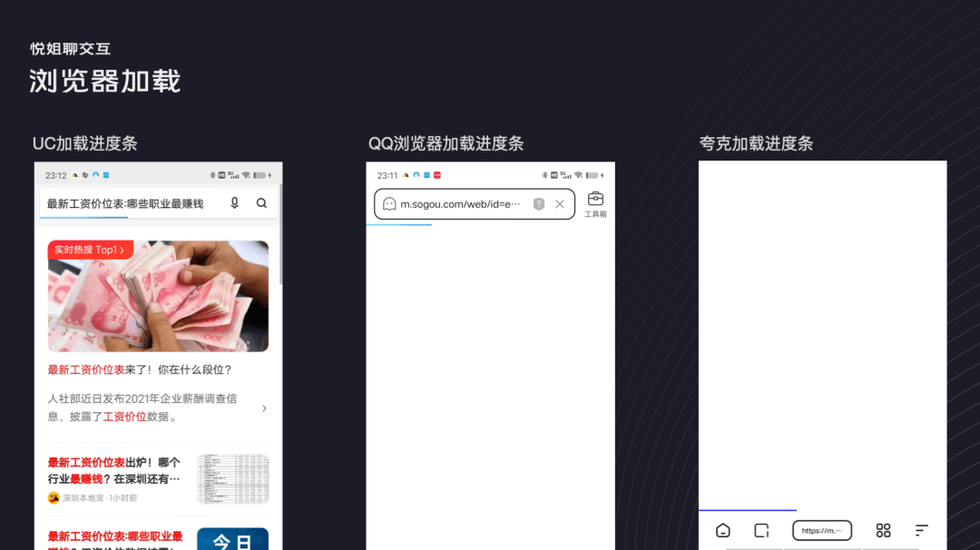The height and width of the screenshot is (550, 980).
Task: Tap the X stop-loading icon in QQ address bar
Action: [559, 203]
